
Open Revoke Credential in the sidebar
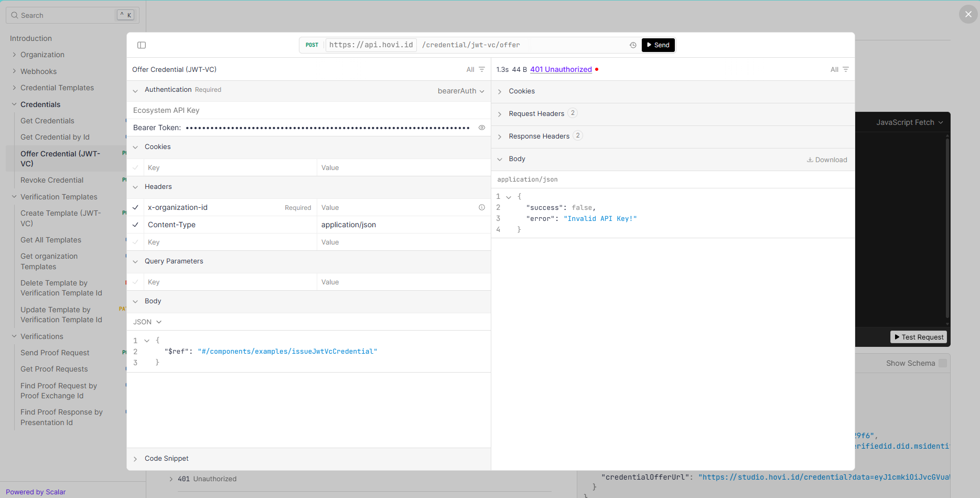(x=52, y=180)
